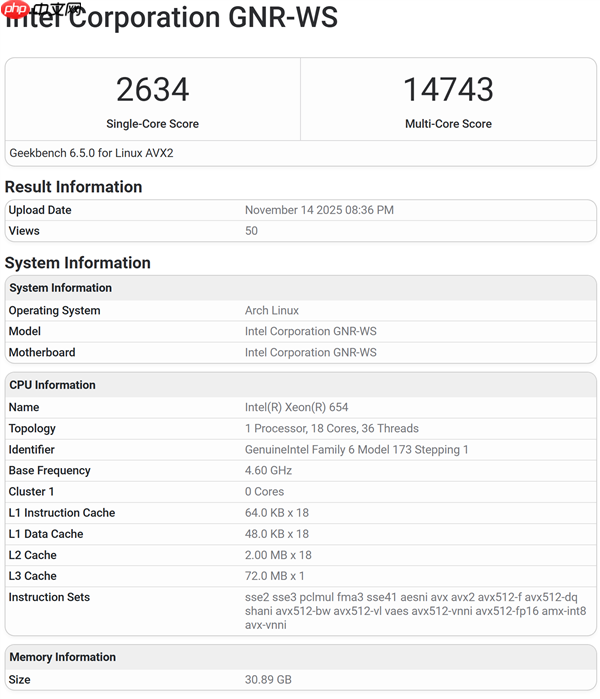The image size is (600, 699).
Task: Click the Arch Linux operating system value
Action: tap(272, 311)
